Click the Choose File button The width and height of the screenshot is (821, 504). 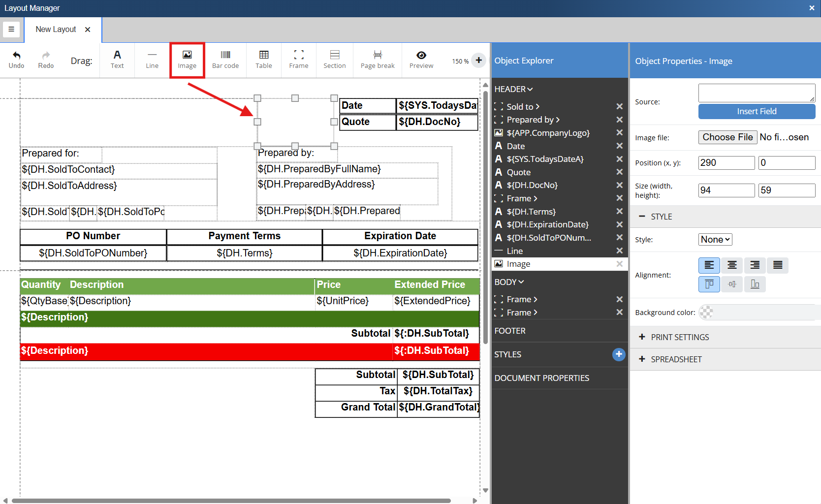coord(727,137)
